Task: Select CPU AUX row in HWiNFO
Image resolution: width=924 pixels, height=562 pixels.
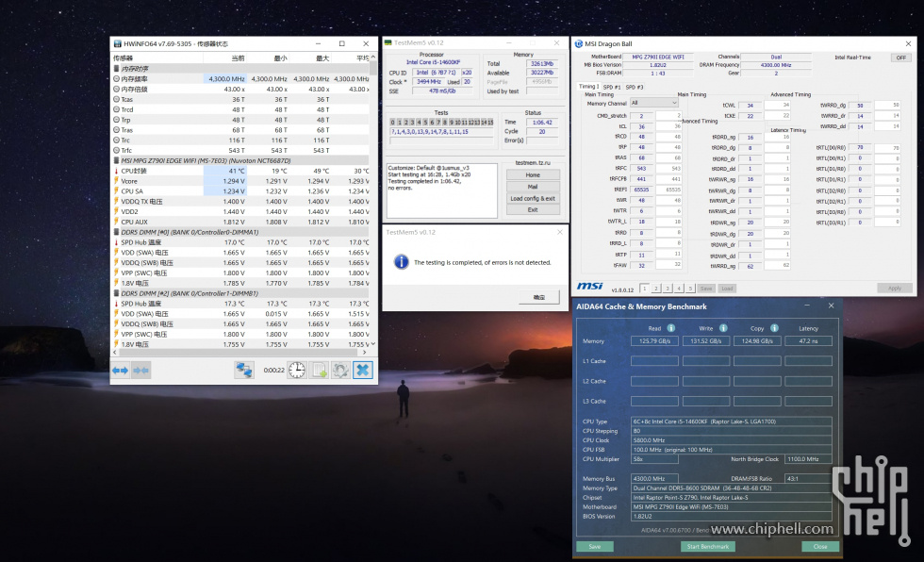Action: click(x=241, y=223)
